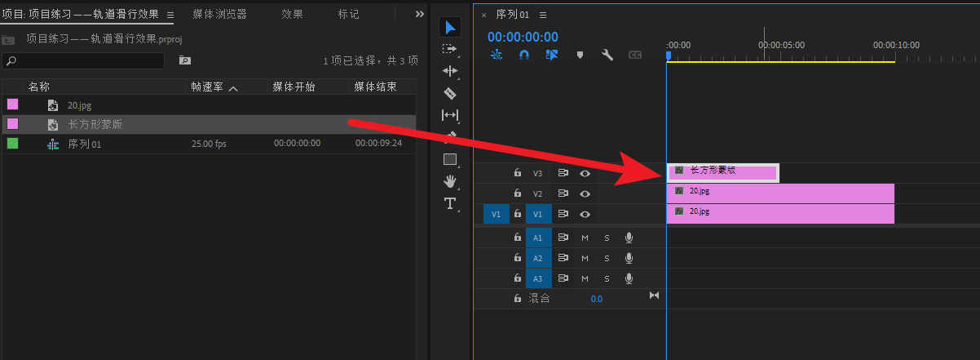Select the Type tool
Image resolution: width=980 pixels, height=360 pixels.
pyautogui.click(x=450, y=203)
